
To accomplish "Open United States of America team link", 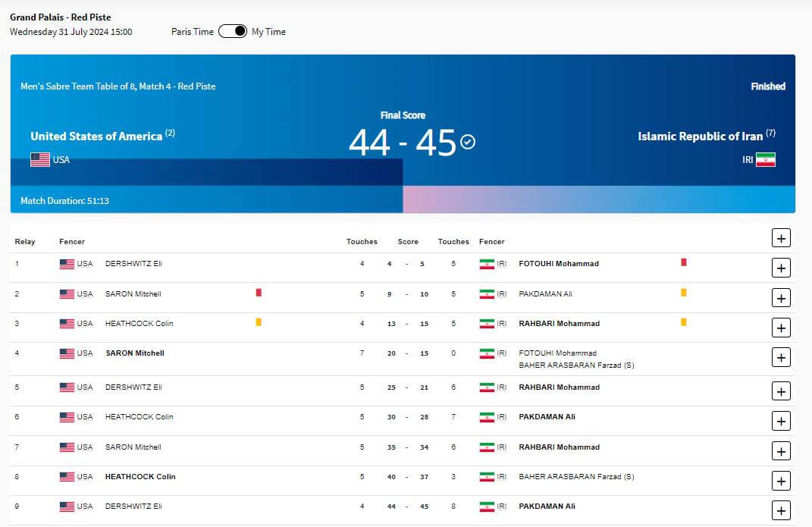I will (96, 136).
